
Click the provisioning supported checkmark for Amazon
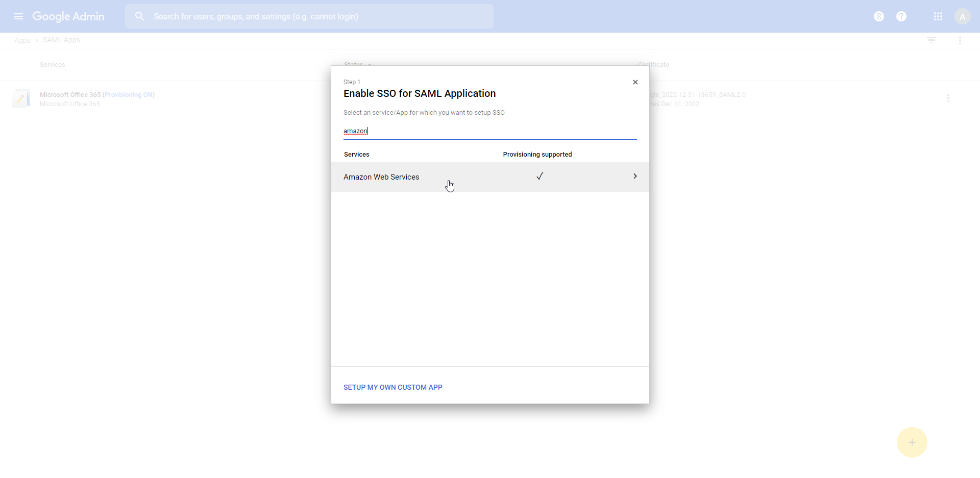coord(540,176)
